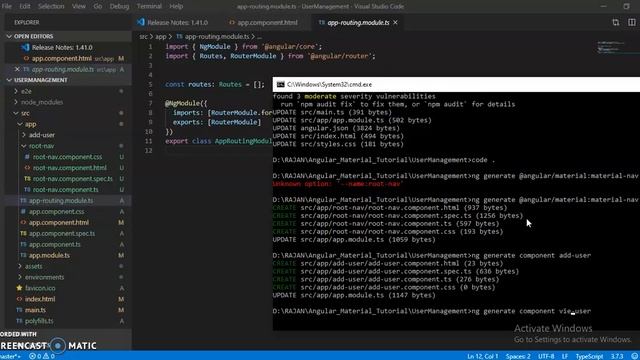Collapse the src folder
The image size is (640, 360).
[x=25, y=113]
